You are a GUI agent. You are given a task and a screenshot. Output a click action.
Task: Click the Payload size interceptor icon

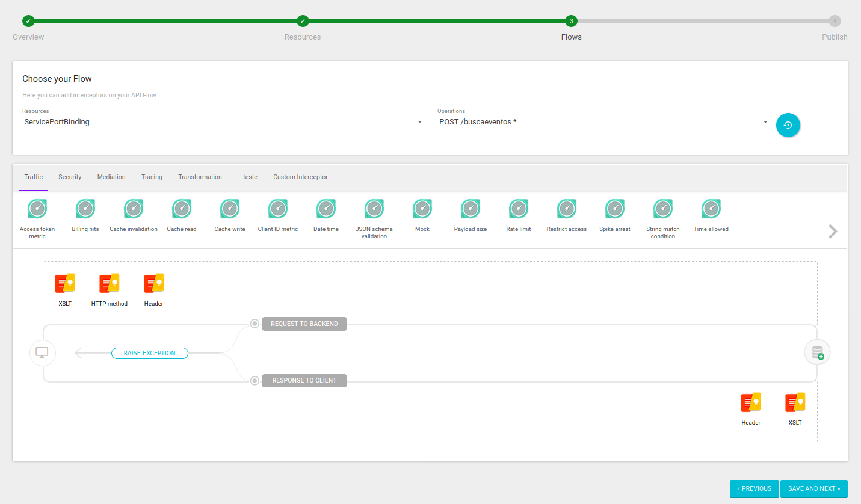click(x=470, y=209)
